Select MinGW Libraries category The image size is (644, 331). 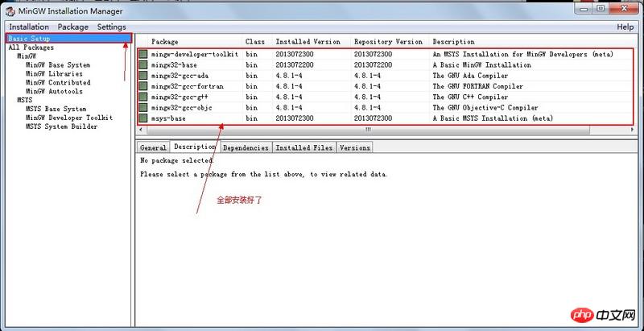click(54, 73)
